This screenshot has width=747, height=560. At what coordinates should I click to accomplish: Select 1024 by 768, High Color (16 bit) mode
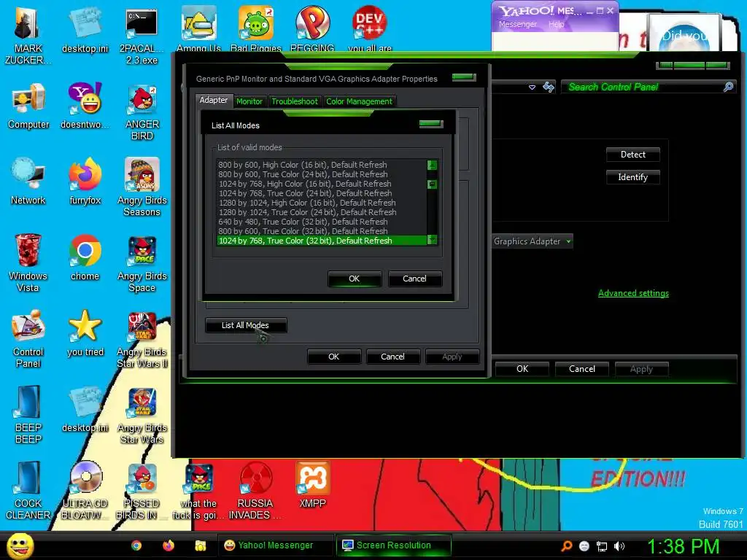click(322, 184)
